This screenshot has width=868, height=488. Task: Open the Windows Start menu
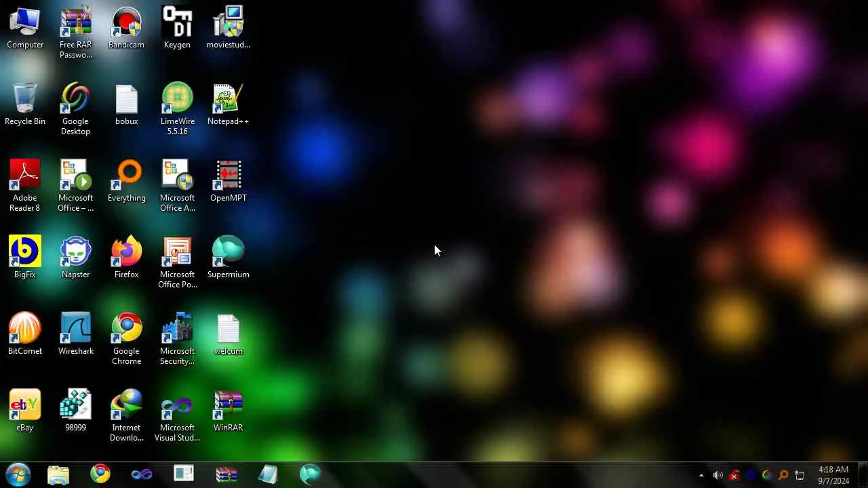(x=18, y=474)
